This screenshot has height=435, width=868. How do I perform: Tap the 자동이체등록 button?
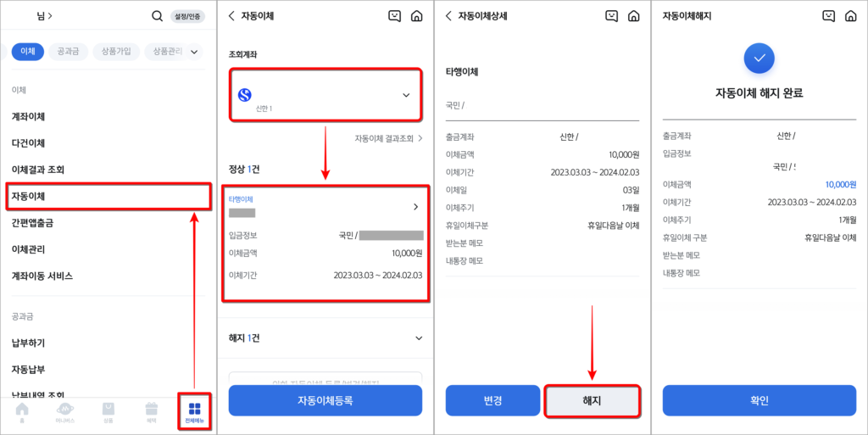click(x=325, y=401)
